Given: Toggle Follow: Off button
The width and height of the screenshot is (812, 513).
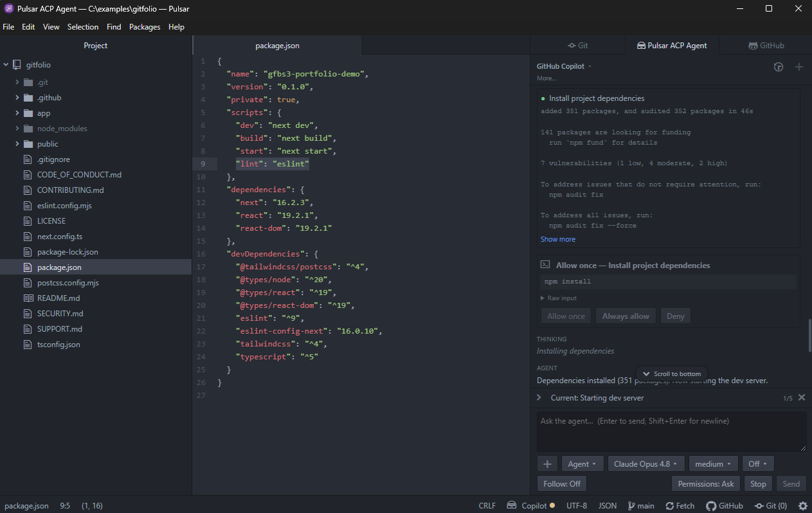Looking at the screenshot, I should [x=562, y=484].
